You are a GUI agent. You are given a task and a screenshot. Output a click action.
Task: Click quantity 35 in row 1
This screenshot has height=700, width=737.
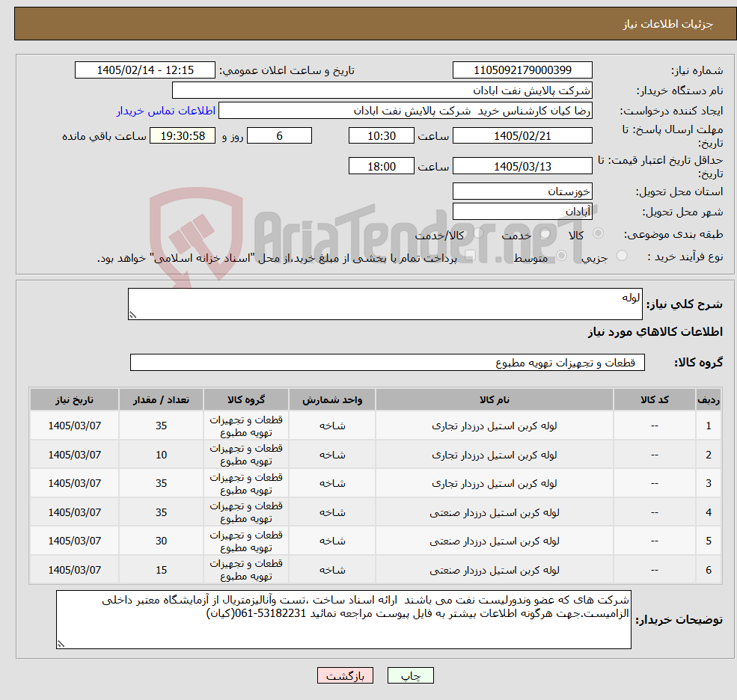pyautogui.click(x=161, y=426)
